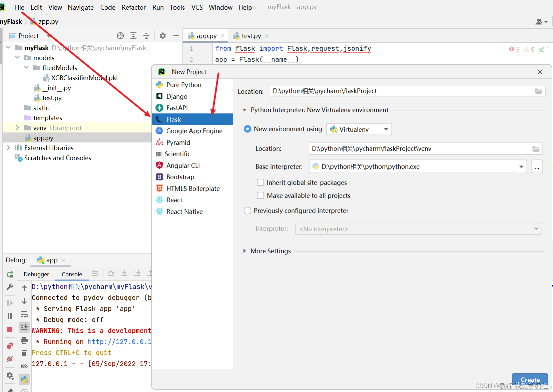Stop the debug session red square
The width and height of the screenshot is (553, 392).
coord(10,329)
